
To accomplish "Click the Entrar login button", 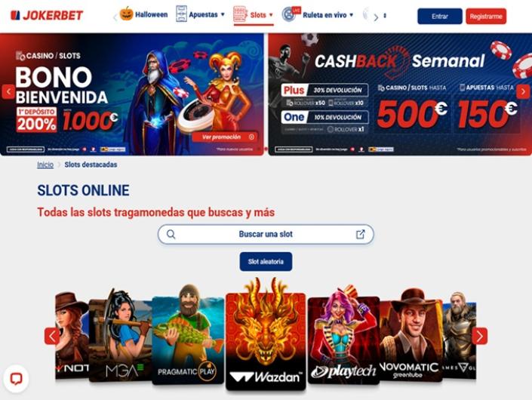I will (x=440, y=17).
